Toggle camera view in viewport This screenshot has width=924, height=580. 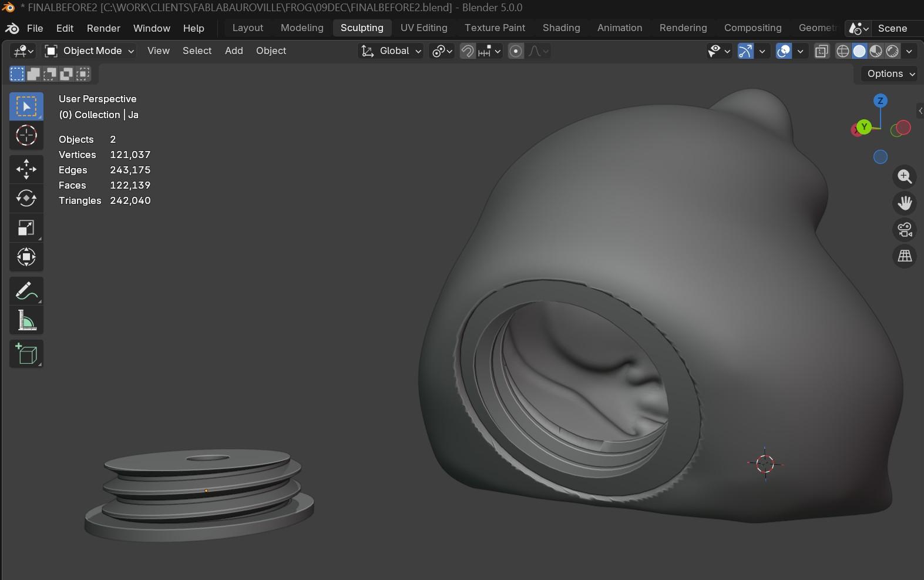[x=905, y=229]
